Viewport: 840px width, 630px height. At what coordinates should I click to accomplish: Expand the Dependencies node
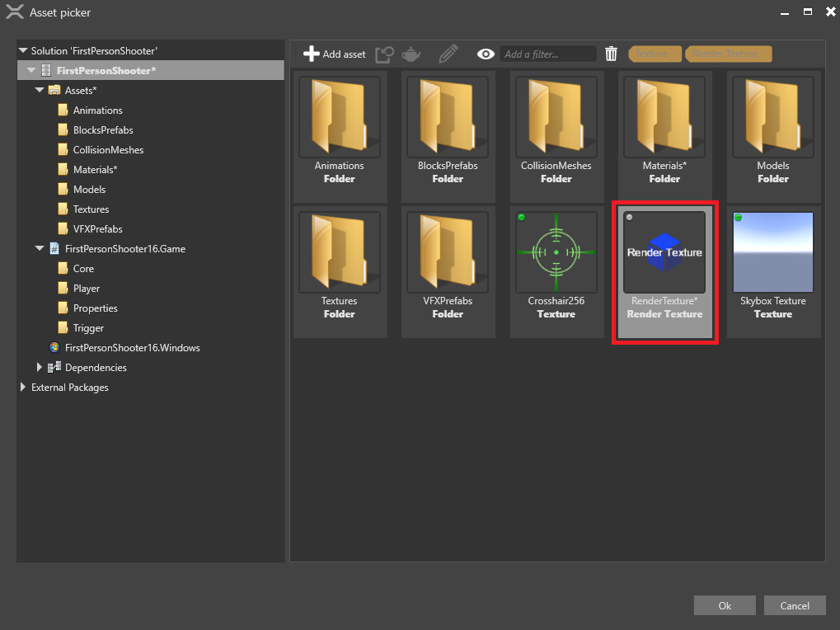(39, 367)
